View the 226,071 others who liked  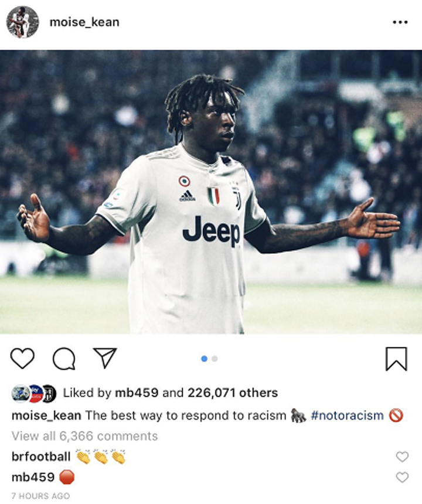[233, 393]
